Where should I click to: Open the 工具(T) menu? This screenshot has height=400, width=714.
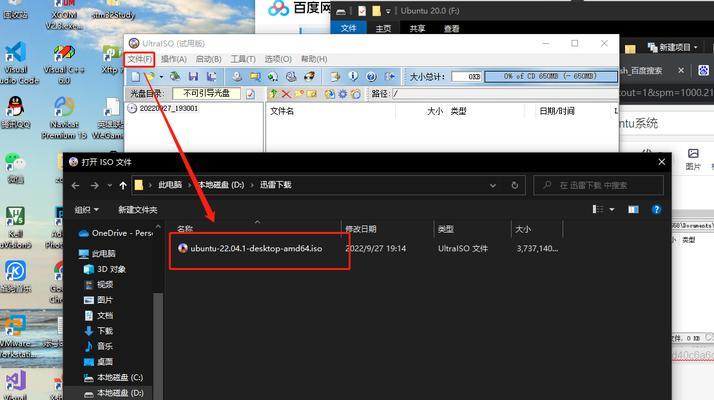[x=243, y=59]
